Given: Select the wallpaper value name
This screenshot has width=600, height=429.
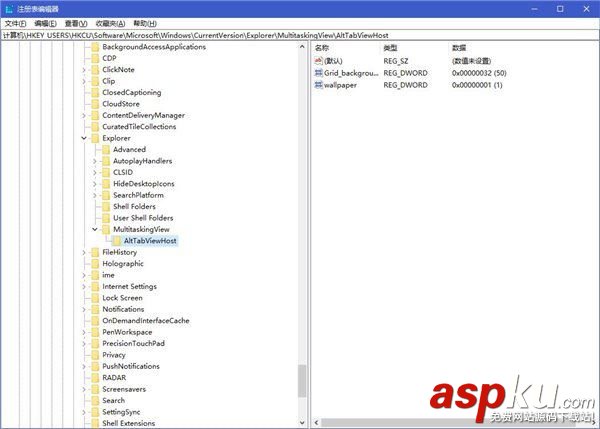Looking at the screenshot, I should point(340,85).
